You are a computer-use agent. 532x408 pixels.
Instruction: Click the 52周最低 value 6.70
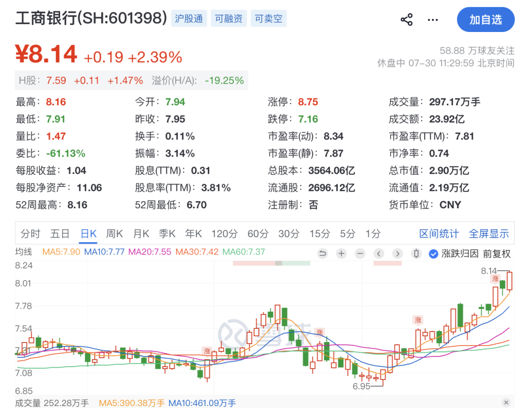[x=197, y=205]
